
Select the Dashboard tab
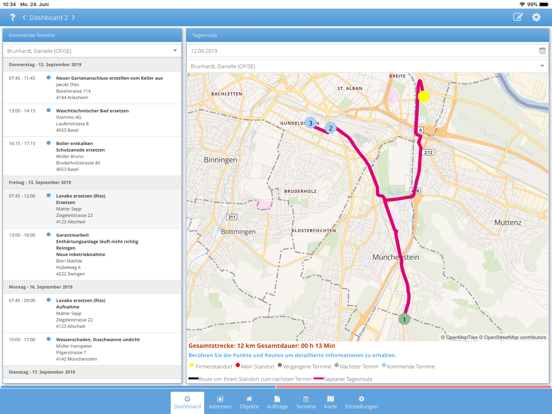(x=187, y=402)
